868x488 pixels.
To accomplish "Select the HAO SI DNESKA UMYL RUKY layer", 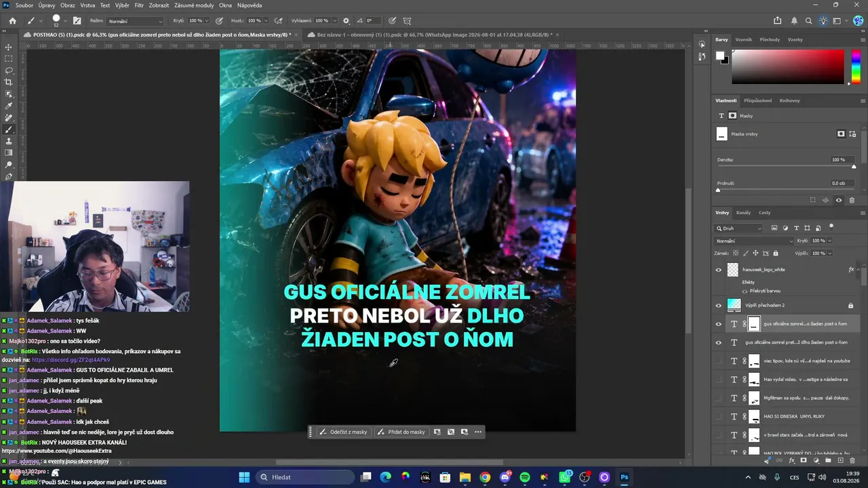I will 793,416.
